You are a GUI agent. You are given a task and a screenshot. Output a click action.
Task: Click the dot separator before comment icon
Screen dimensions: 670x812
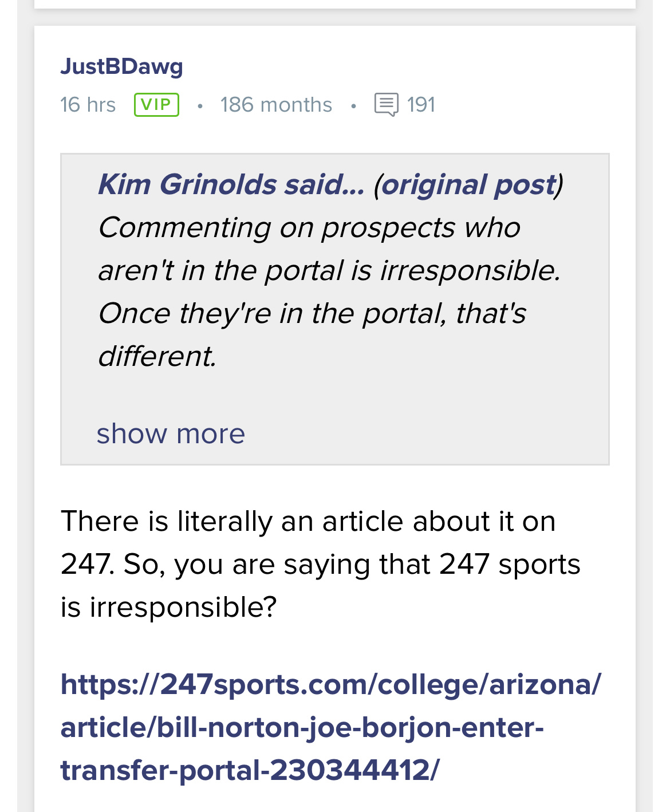coord(353,106)
